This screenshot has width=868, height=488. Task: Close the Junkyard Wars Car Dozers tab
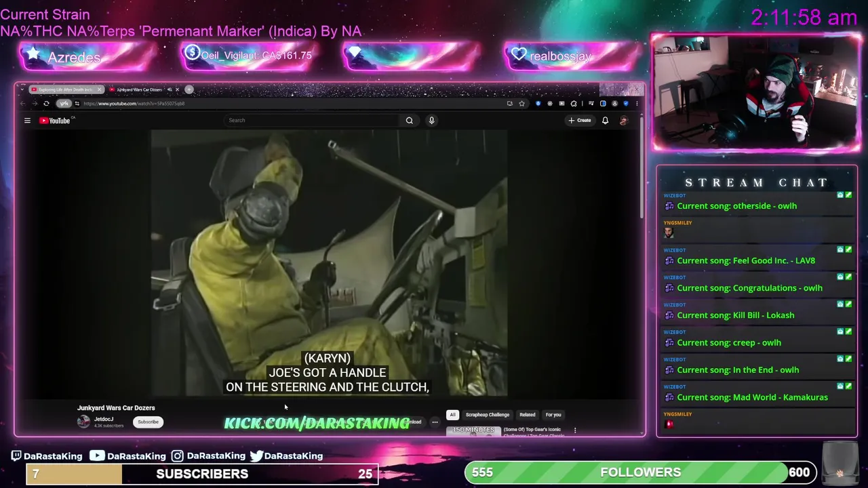177,89
